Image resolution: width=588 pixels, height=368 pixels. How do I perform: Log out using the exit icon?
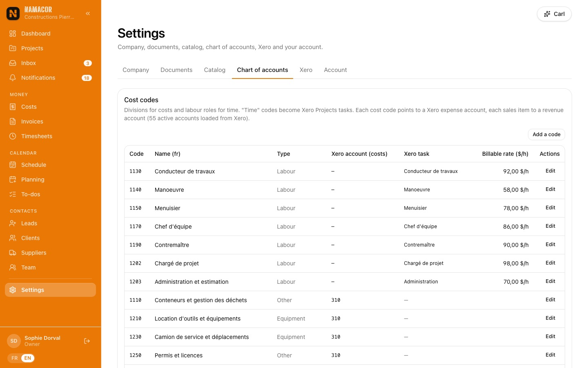coord(87,341)
